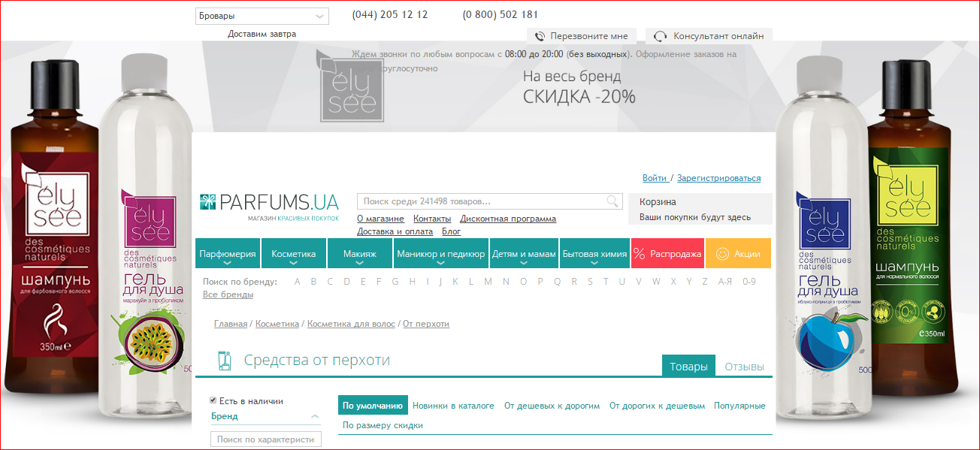Click the search magnifier icon
The height and width of the screenshot is (450, 980).
click(x=614, y=201)
